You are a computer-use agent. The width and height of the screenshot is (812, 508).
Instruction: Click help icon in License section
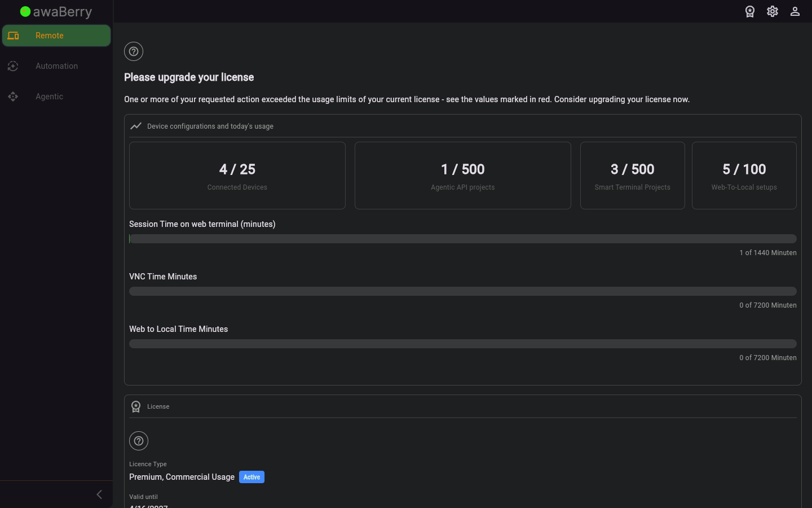(x=139, y=441)
